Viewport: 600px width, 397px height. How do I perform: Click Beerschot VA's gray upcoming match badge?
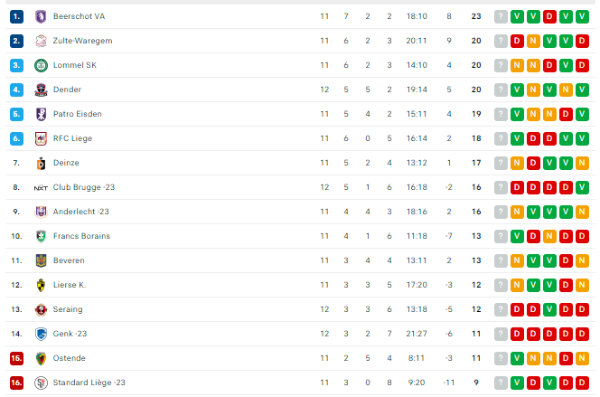(501, 16)
